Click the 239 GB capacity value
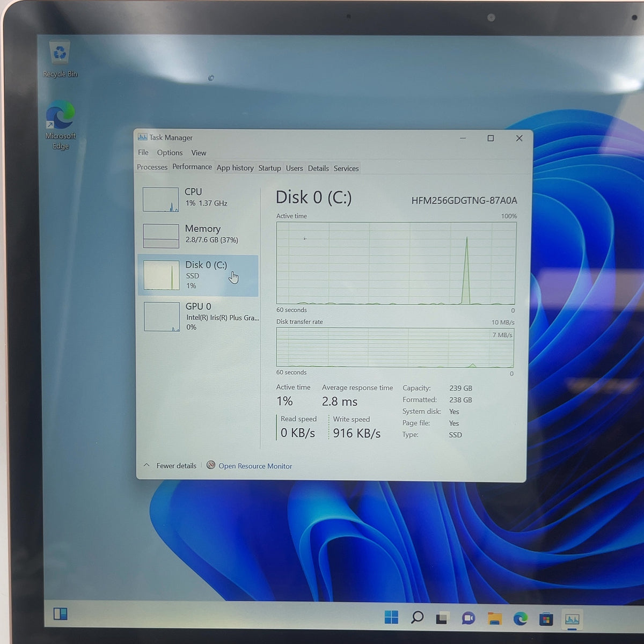The image size is (644, 644). pos(460,388)
